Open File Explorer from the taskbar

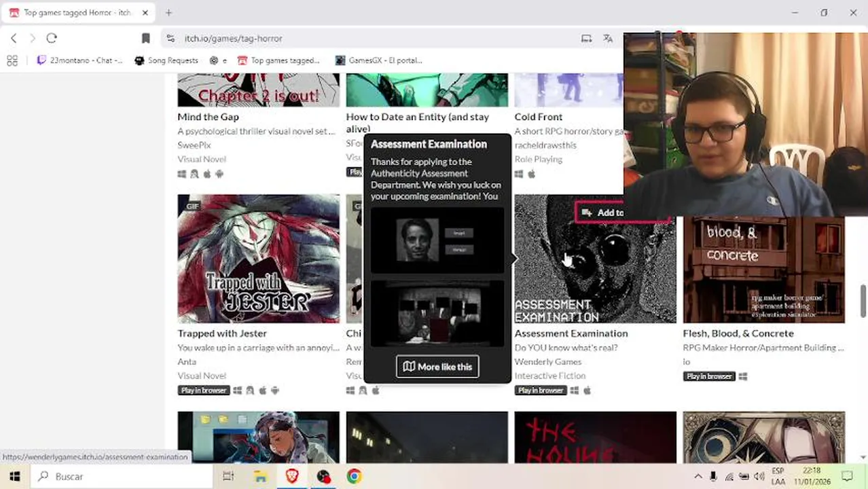261,476
